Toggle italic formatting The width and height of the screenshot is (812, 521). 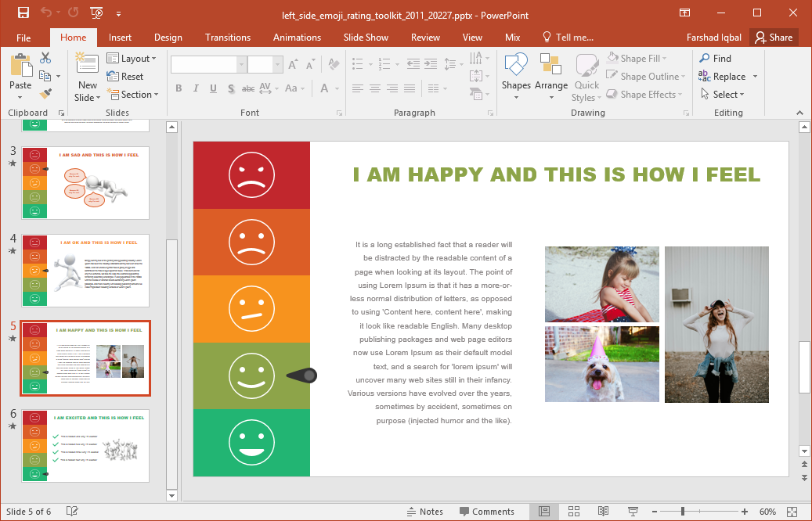[x=196, y=88]
